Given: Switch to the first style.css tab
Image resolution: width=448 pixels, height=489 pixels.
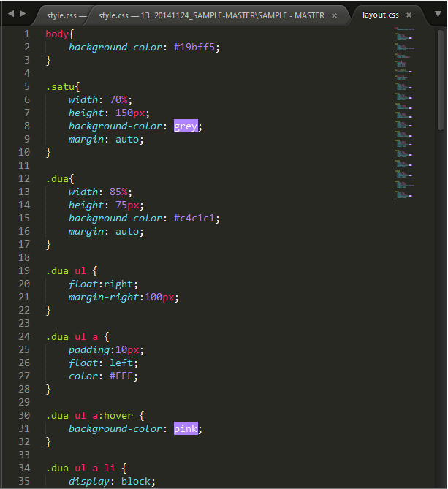Looking at the screenshot, I should click(61, 15).
